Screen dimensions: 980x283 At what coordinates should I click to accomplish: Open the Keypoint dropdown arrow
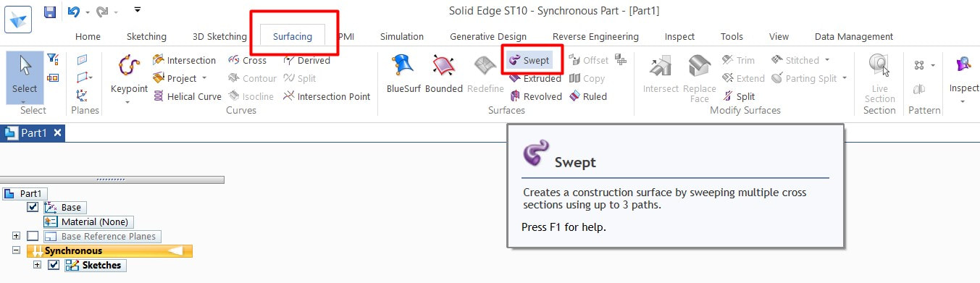pyautogui.click(x=129, y=102)
